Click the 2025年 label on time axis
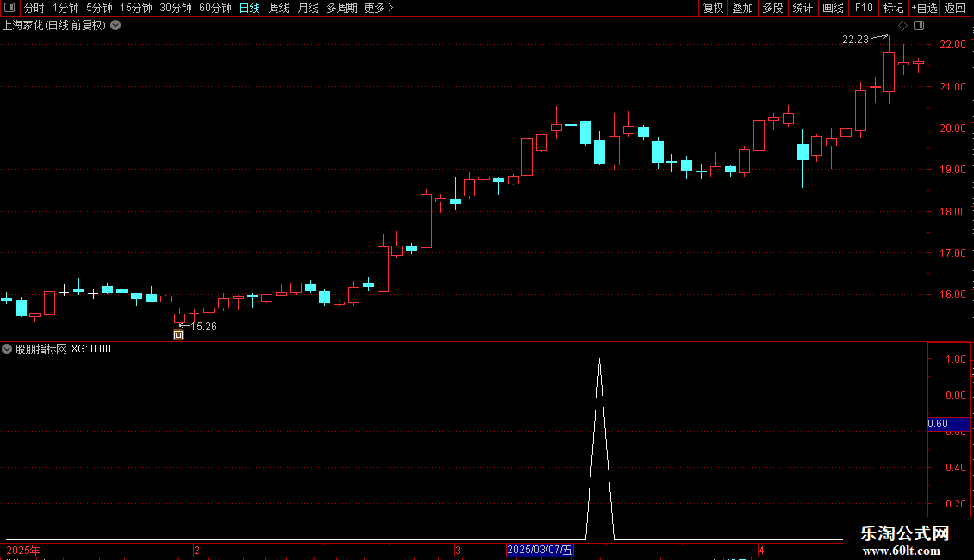Image resolution: width=974 pixels, height=560 pixels. click(x=23, y=551)
